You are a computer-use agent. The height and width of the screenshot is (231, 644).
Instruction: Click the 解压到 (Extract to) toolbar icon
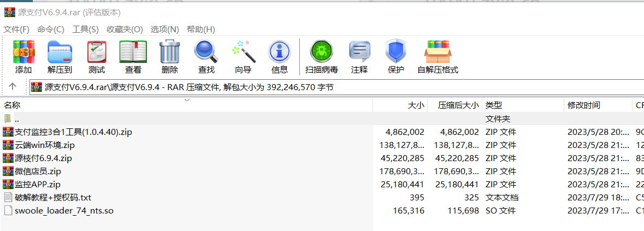click(x=60, y=52)
